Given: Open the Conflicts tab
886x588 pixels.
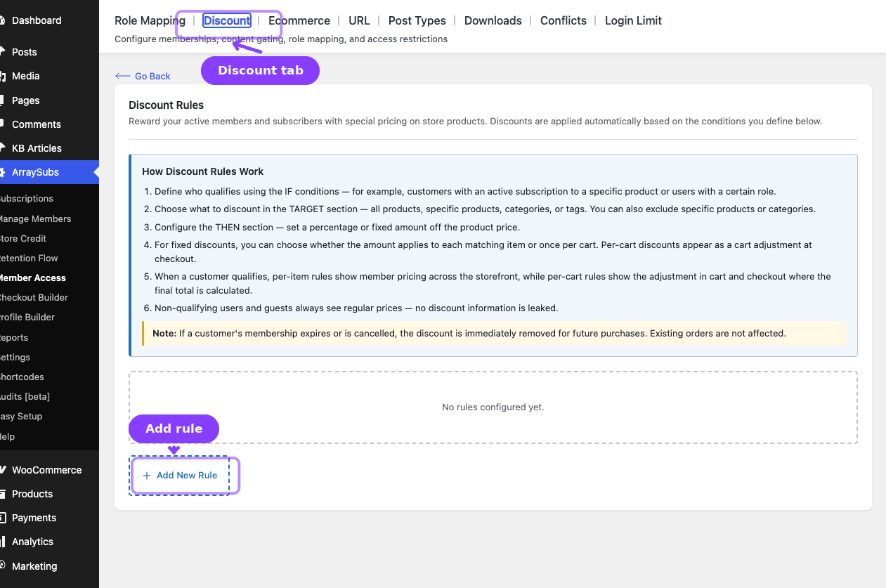Looking at the screenshot, I should coord(563,20).
